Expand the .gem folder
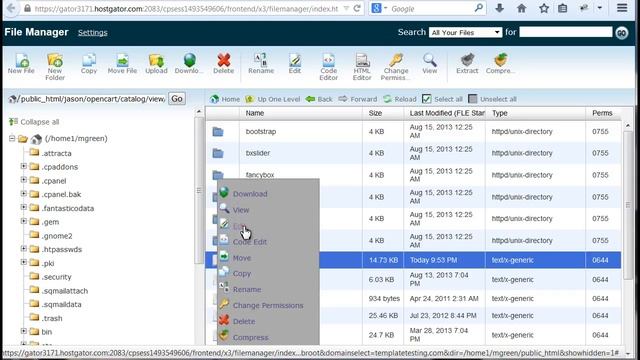Viewport: 640px width, 360px height. tap(24, 221)
